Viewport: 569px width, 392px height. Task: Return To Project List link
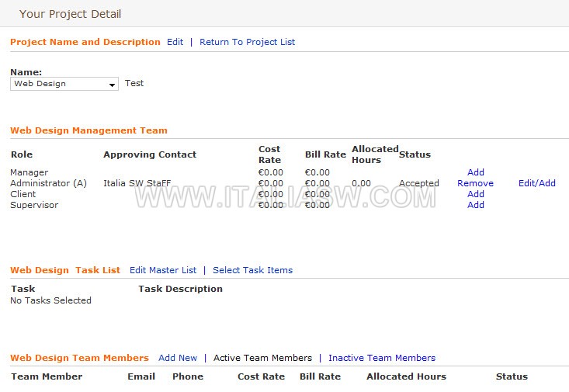pos(247,42)
